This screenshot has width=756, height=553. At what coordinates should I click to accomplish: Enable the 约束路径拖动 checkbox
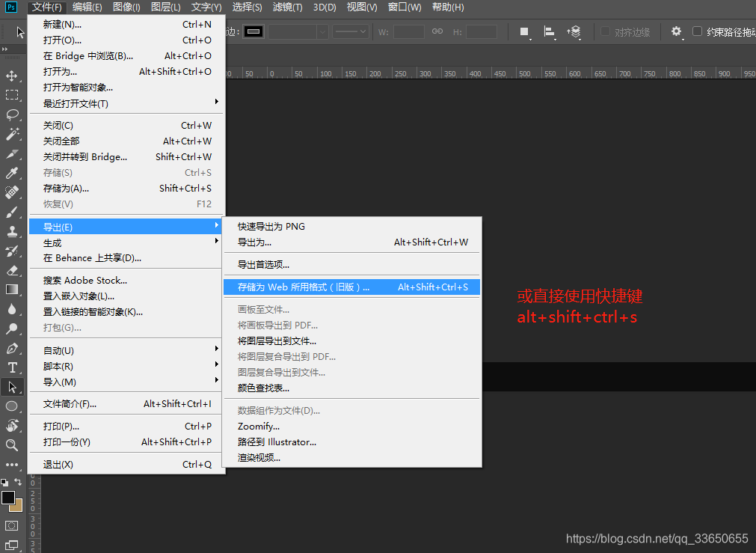point(697,31)
